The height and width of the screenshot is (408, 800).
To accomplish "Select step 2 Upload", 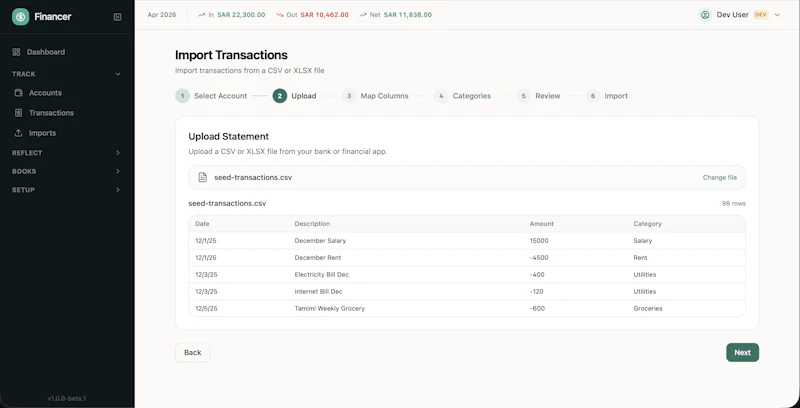I will point(294,96).
